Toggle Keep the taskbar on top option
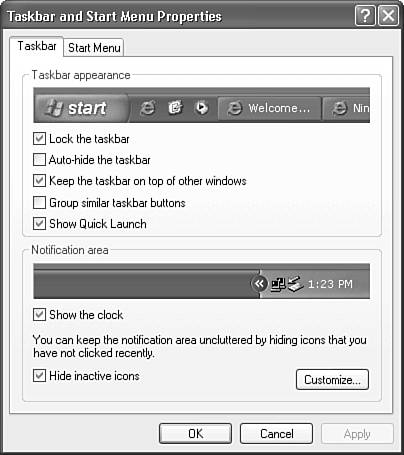The width and height of the screenshot is (404, 455). (39, 181)
